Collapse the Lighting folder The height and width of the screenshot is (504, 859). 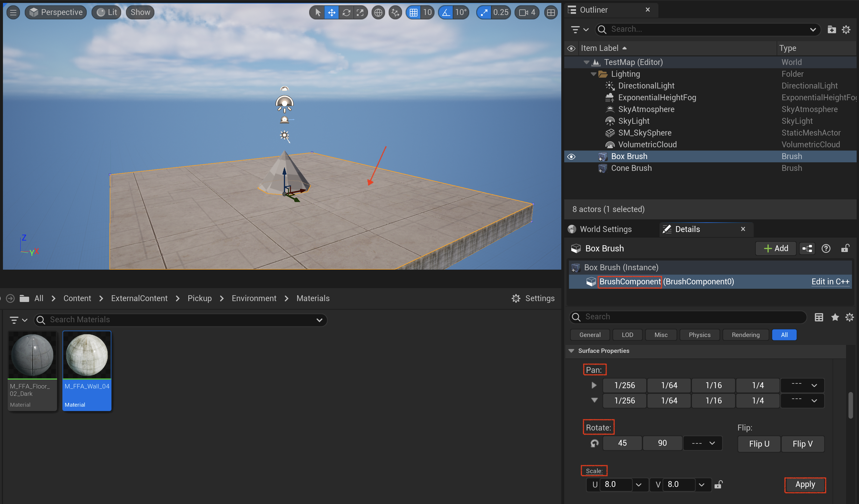point(593,74)
